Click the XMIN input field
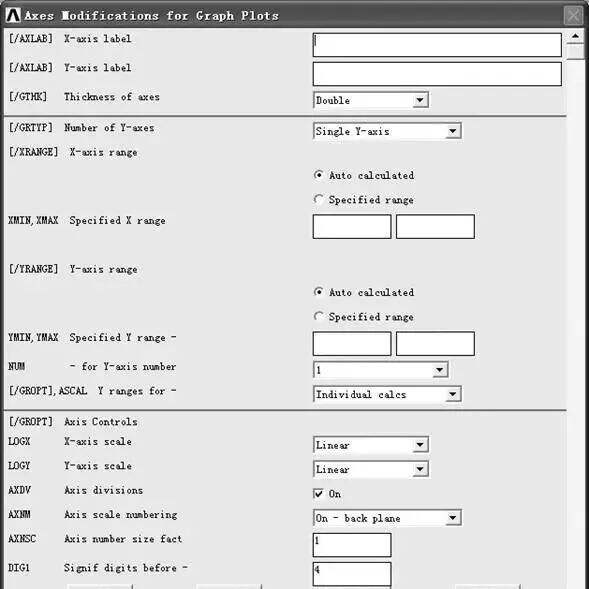The width and height of the screenshot is (589, 589). [x=352, y=227]
